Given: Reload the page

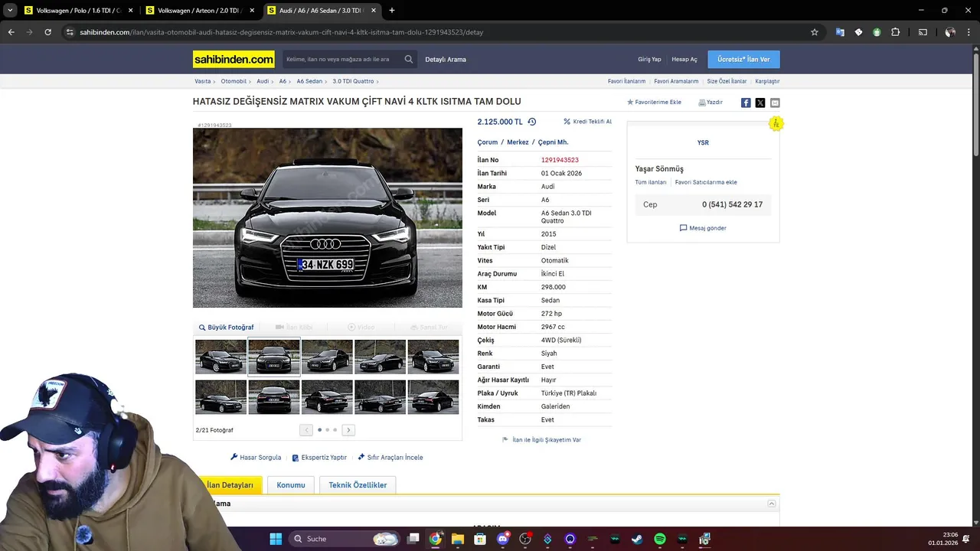Looking at the screenshot, I should 47,32.
